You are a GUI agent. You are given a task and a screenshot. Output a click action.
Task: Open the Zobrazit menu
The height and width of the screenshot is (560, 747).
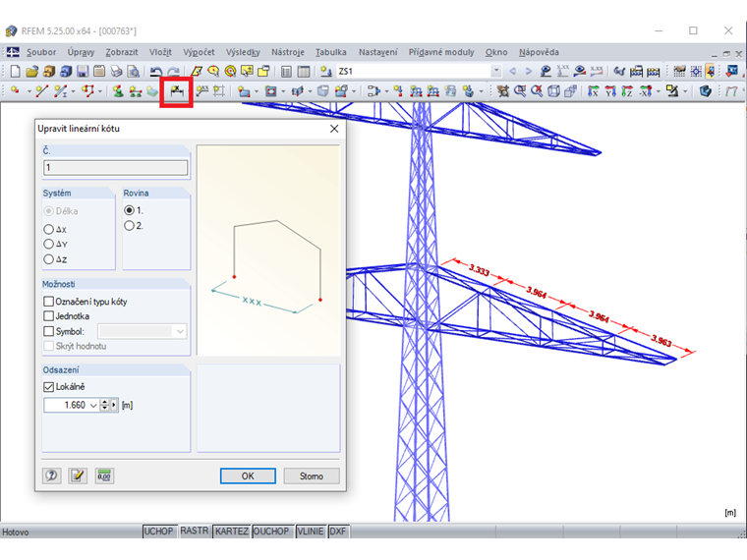(122, 52)
